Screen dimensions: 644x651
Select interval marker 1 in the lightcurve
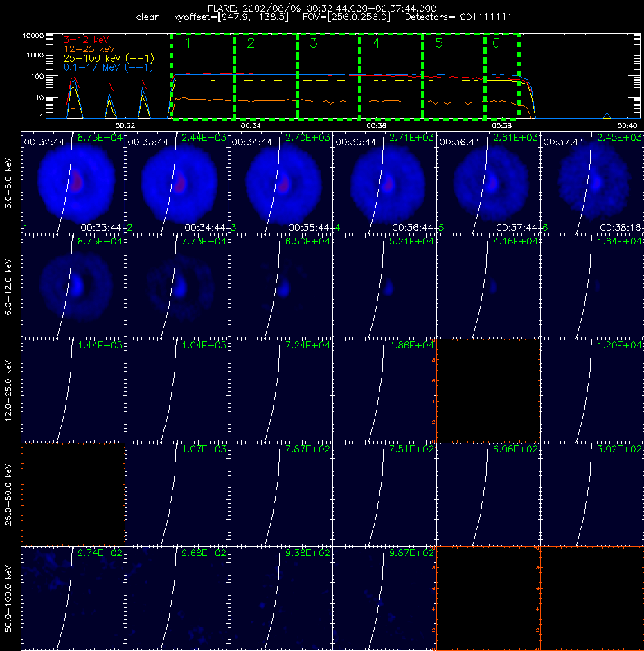(x=188, y=43)
